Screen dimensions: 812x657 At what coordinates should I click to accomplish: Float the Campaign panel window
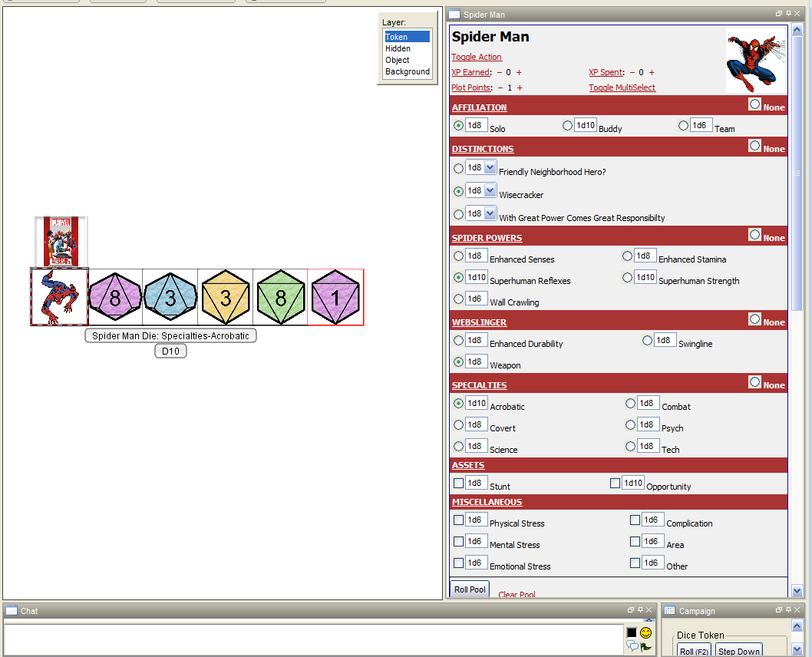click(x=778, y=610)
